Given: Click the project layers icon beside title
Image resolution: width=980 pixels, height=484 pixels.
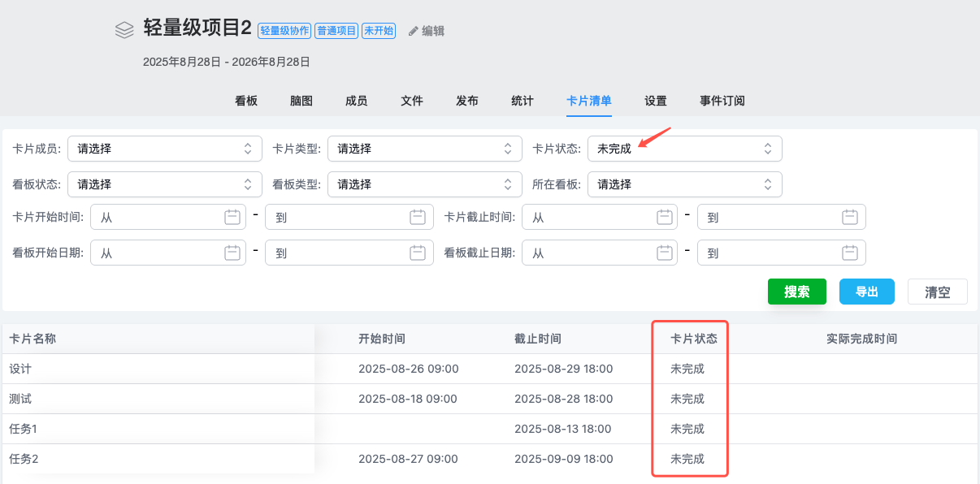Looking at the screenshot, I should (124, 30).
